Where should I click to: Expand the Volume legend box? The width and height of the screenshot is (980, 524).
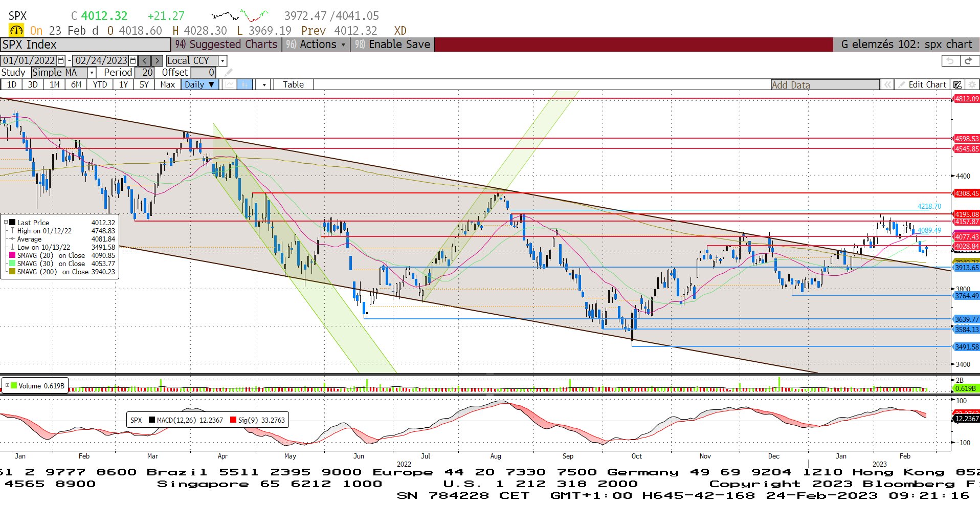tap(7, 385)
